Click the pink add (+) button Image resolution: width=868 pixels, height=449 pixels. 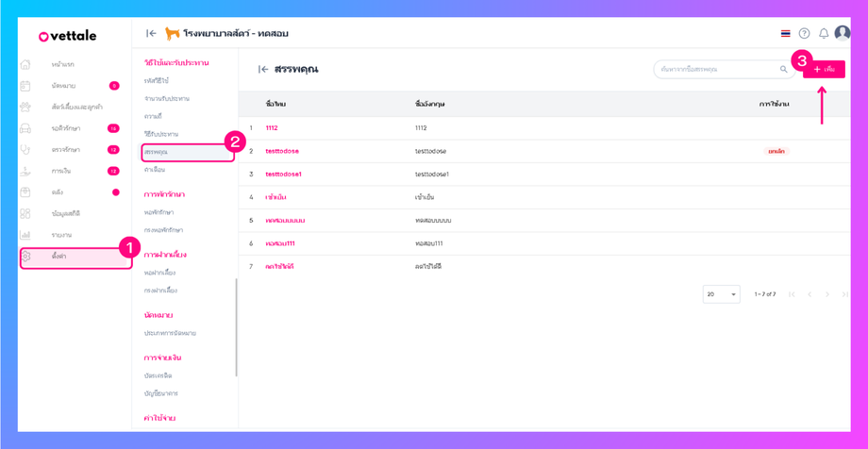click(x=824, y=70)
